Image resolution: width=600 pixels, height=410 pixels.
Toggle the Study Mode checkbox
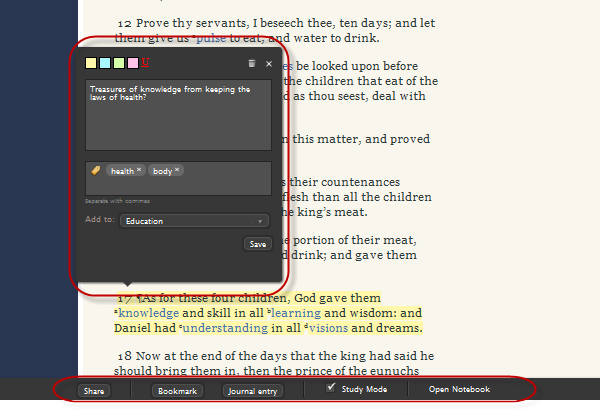pyautogui.click(x=332, y=388)
